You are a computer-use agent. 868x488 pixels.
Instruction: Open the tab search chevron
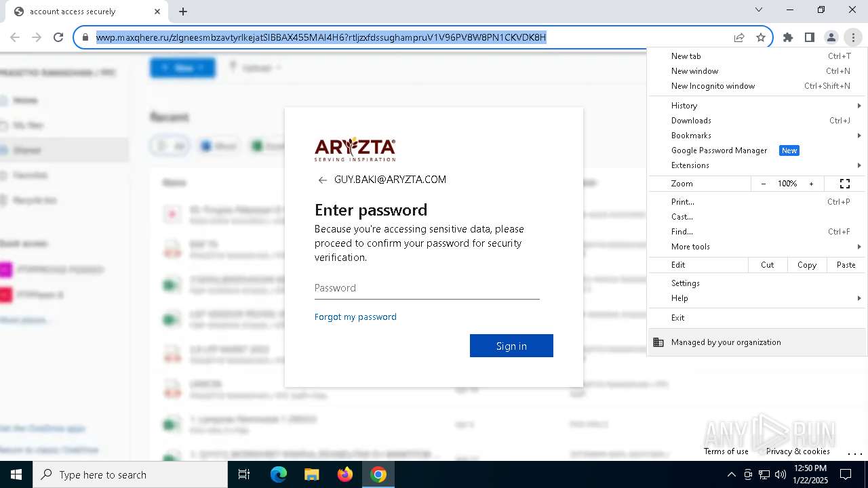pyautogui.click(x=759, y=9)
